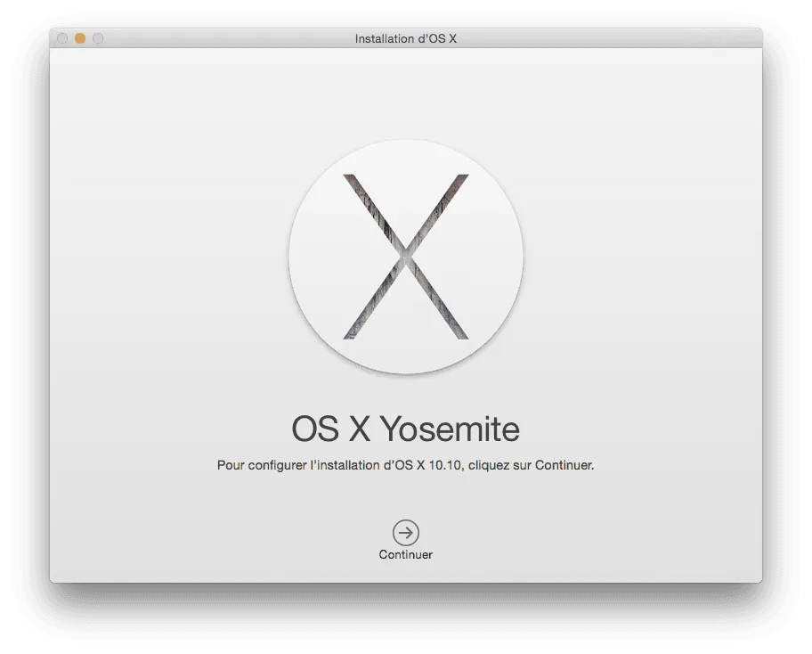The image size is (812, 654).
Task: Click the blank area below the Continuer button
Action: [406, 575]
